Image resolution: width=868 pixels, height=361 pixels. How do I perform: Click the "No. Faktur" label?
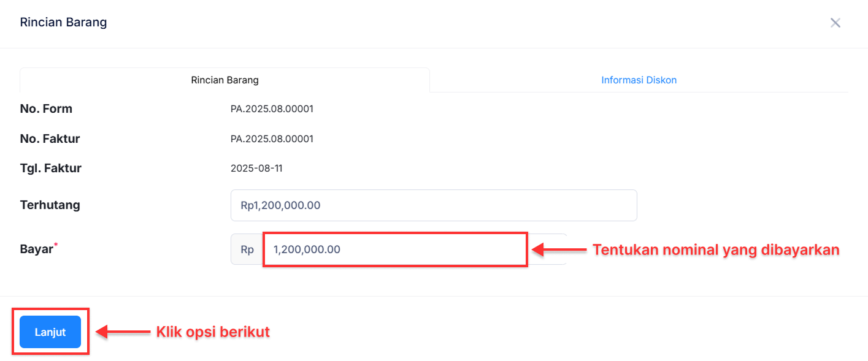[x=50, y=139]
